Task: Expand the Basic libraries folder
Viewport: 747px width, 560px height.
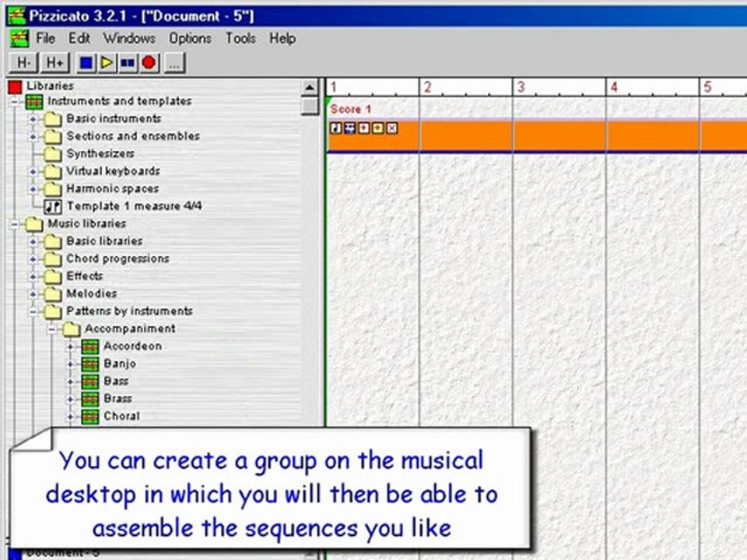Action: point(33,242)
